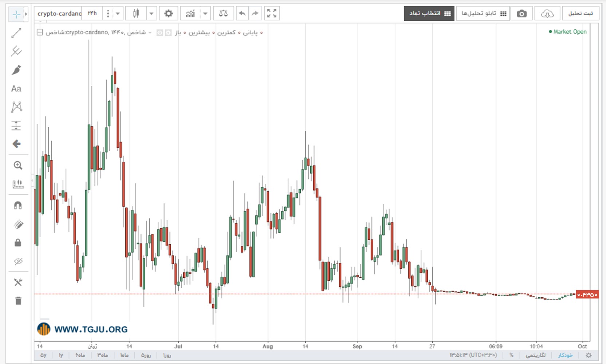Choose the pitchfork drawing tool
Image resolution: width=606 pixels, height=364 pixels.
(x=16, y=51)
